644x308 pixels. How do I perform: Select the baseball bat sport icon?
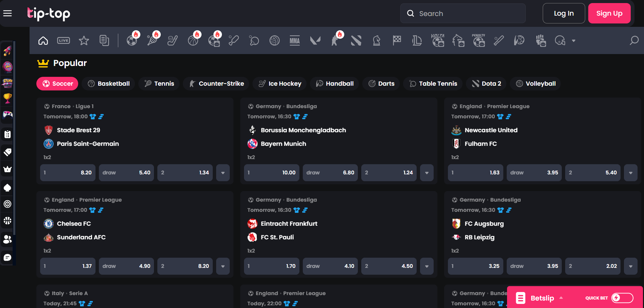pyautogui.click(x=499, y=41)
